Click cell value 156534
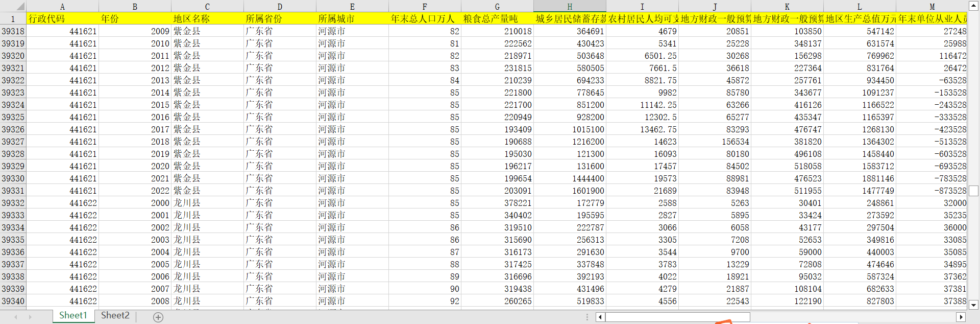The height and width of the screenshot is (324, 980). 715,142
